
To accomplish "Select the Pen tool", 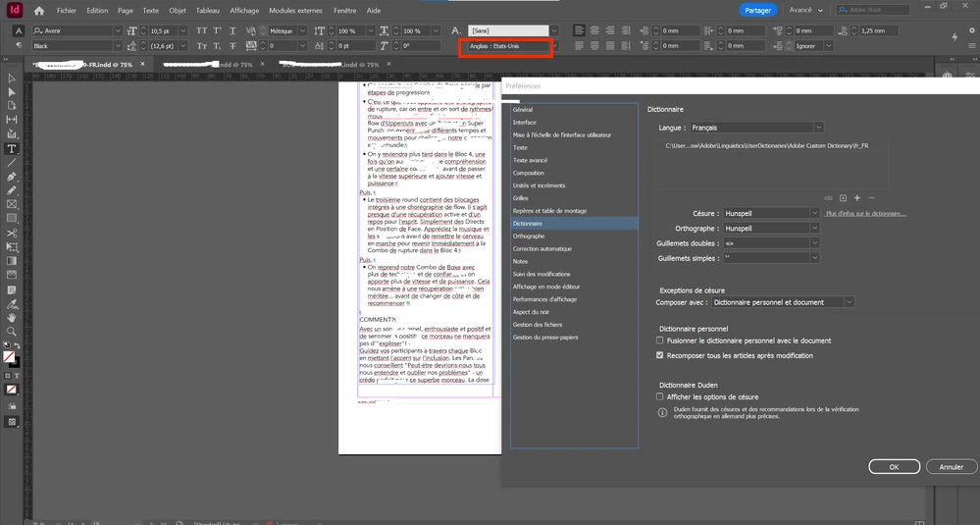I will (11, 177).
